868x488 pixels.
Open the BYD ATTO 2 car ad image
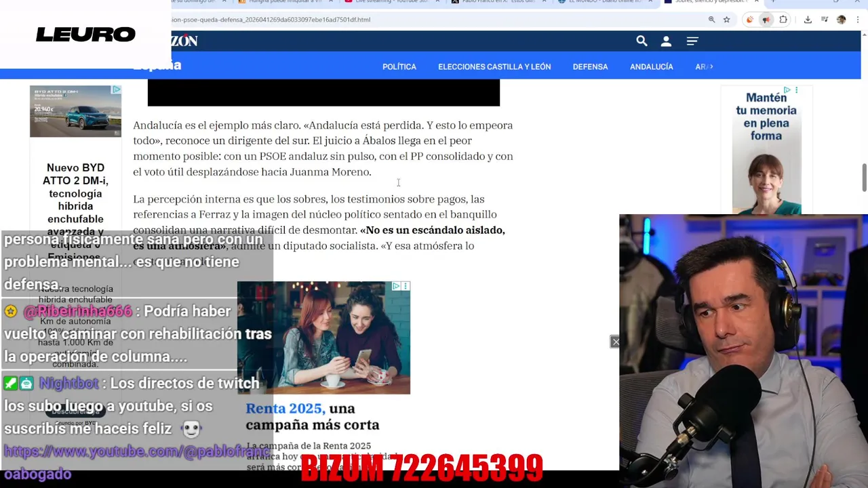click(75, 111)
